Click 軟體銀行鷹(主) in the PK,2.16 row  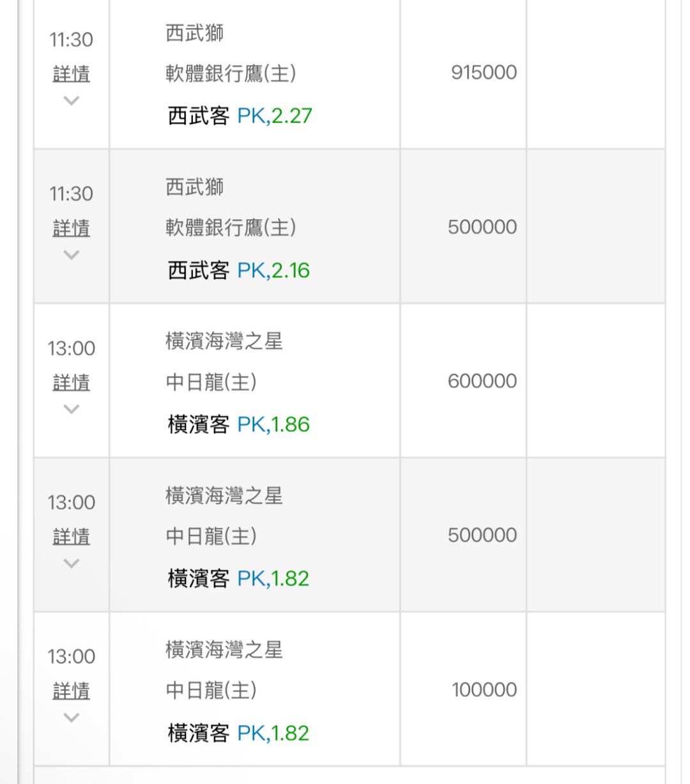[x=231, y=227]
